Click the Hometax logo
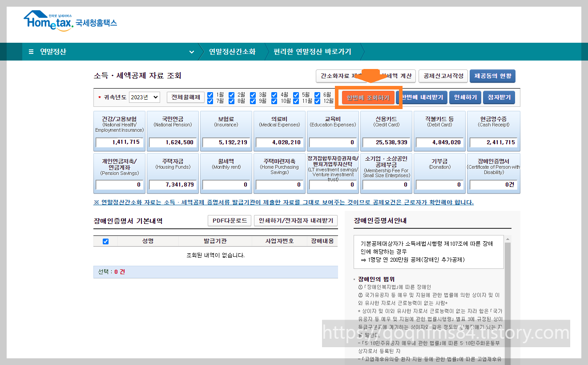This screenshot has height=365, width=588. pyautogui.click(x=70, y=22)
